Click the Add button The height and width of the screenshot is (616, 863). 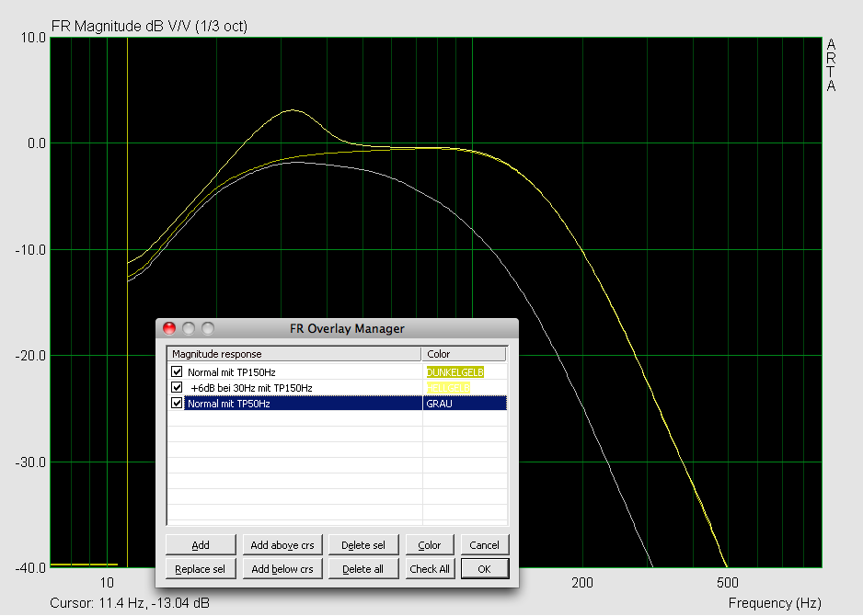click(x=201, y=544)
